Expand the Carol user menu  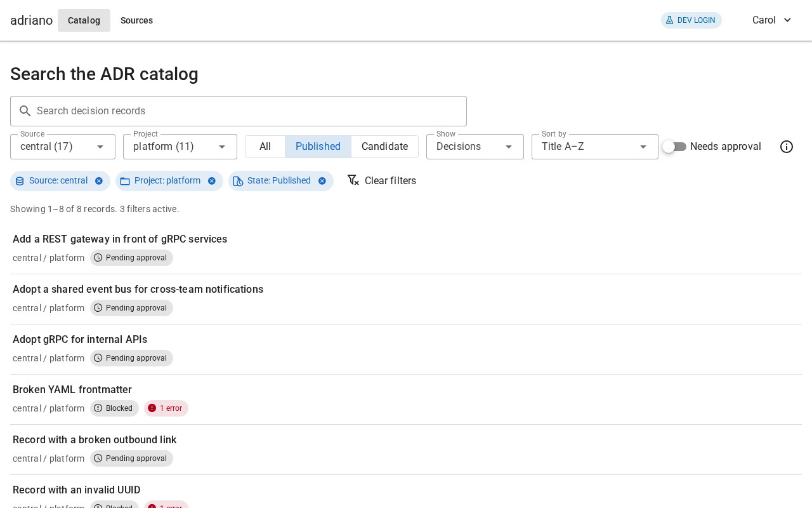click(x=772, y=20)
